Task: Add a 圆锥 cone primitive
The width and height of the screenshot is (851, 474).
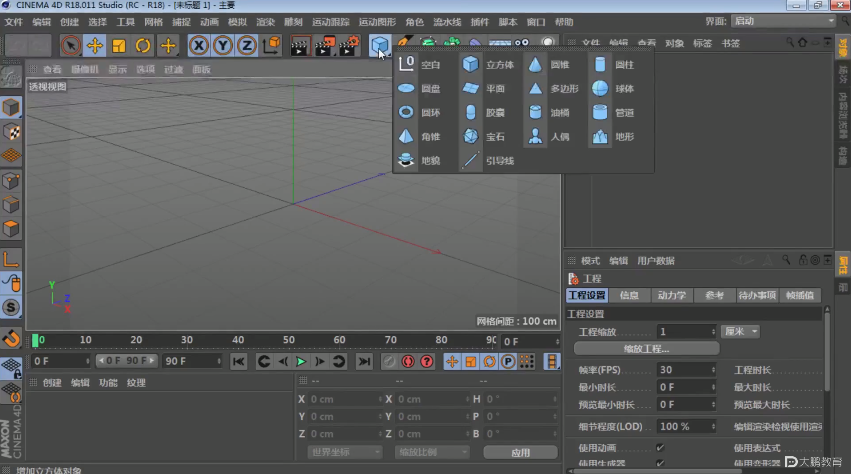Action: pos(548,65)
